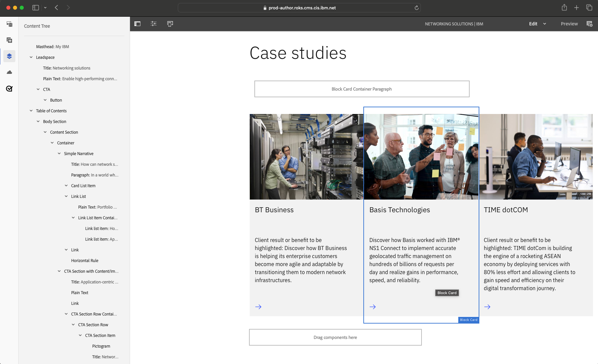This screenshot has width=598, height=364.
Task: Collapse the Leadspace tree node
Action: 31,57
